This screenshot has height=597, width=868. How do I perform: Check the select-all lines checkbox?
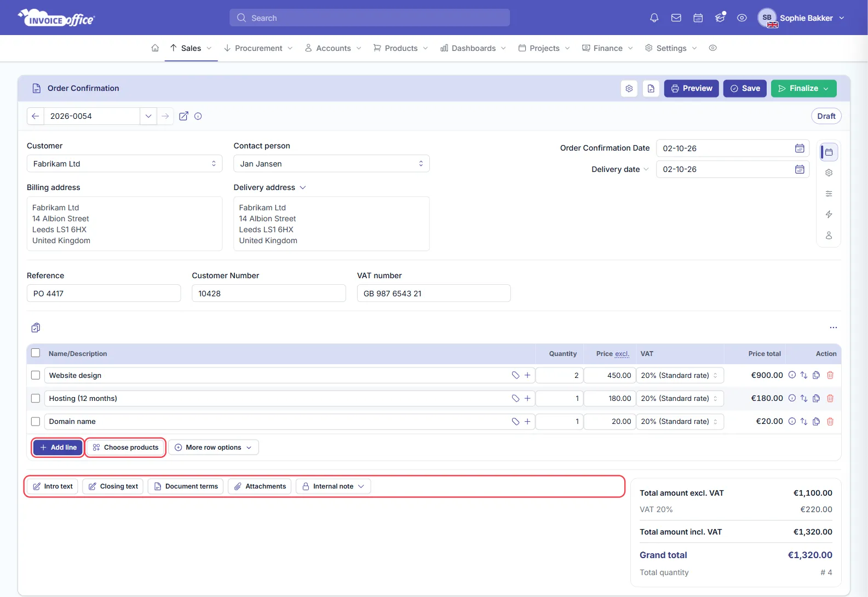[x=36, y=353]
